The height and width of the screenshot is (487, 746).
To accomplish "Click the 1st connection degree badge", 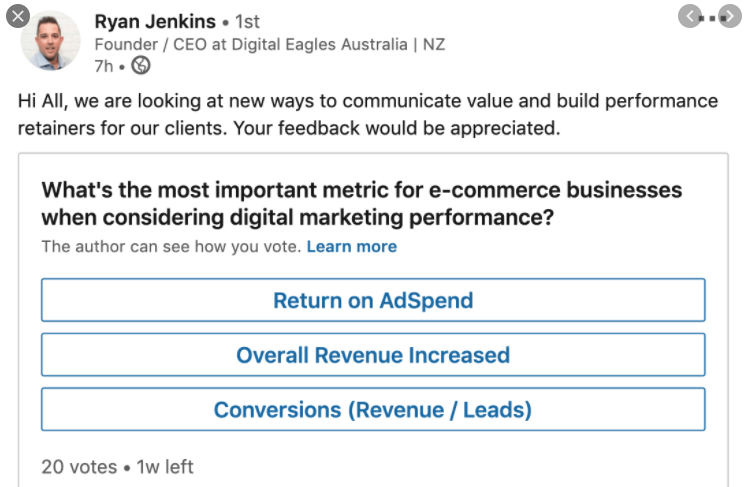I will click(247, 21).
